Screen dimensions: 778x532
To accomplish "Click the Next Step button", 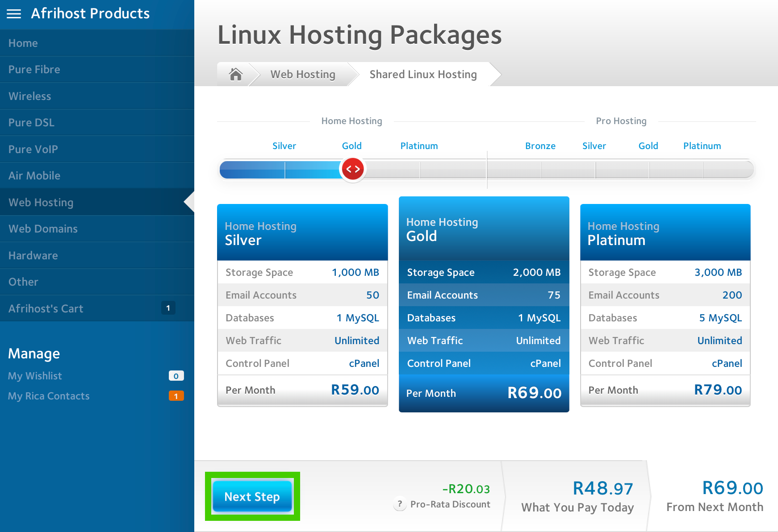I will (252, 496).
